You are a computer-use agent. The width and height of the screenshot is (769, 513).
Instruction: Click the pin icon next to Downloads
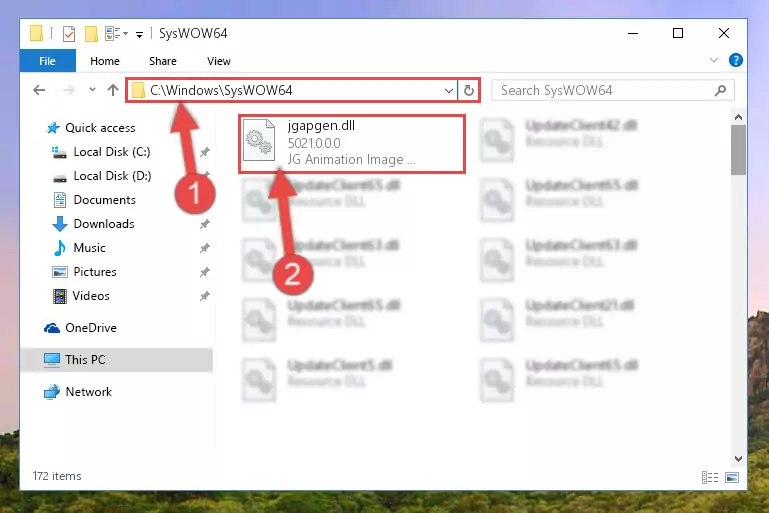click(205, 224)
